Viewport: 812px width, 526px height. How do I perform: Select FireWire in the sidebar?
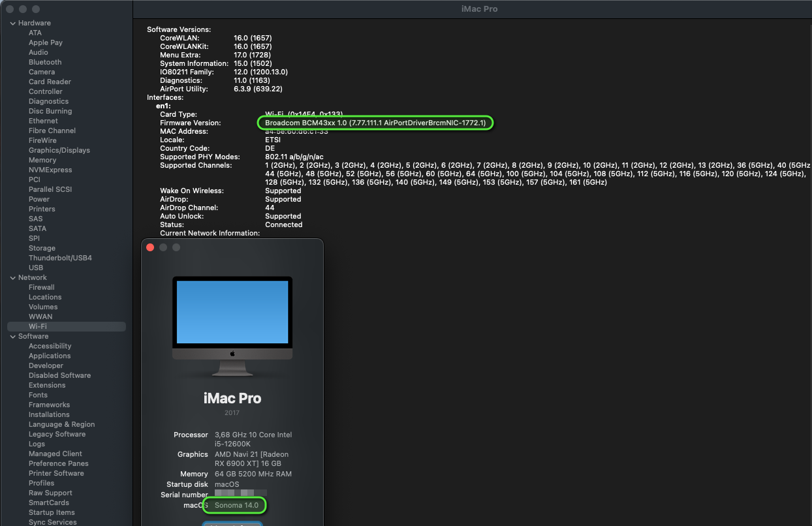coord(42,140)
